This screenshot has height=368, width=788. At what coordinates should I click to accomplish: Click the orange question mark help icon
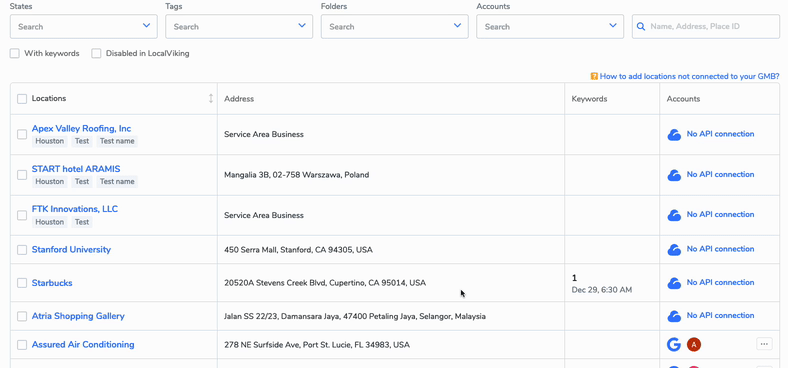pyautogui.click(x=594, y=76)
